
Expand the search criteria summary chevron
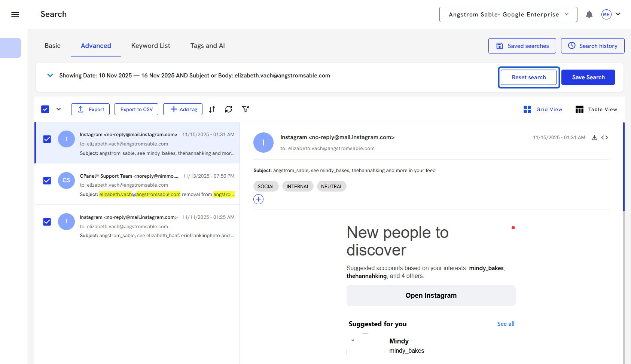[x=50, y=76]
